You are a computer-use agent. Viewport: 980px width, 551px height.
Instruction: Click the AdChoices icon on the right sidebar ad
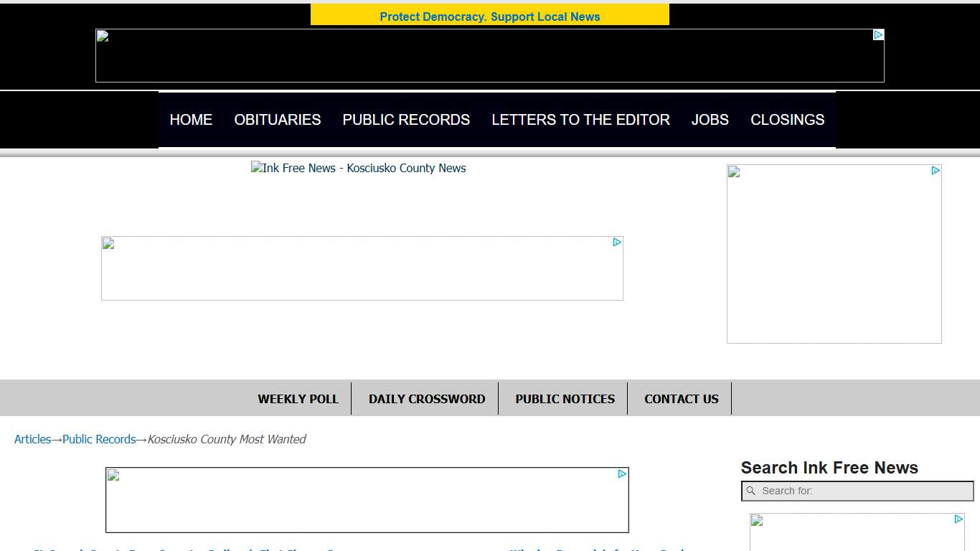(x=936, y=171)
